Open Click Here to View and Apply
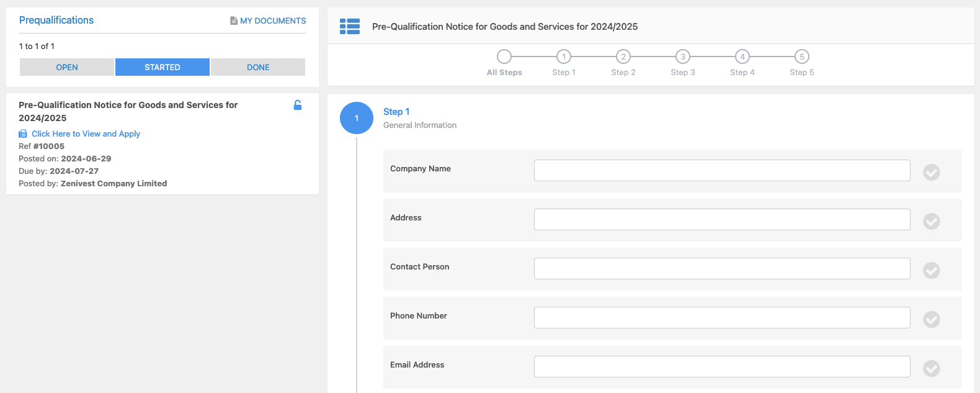The width and height of the screenshot is (980, 393). [86, 133]
